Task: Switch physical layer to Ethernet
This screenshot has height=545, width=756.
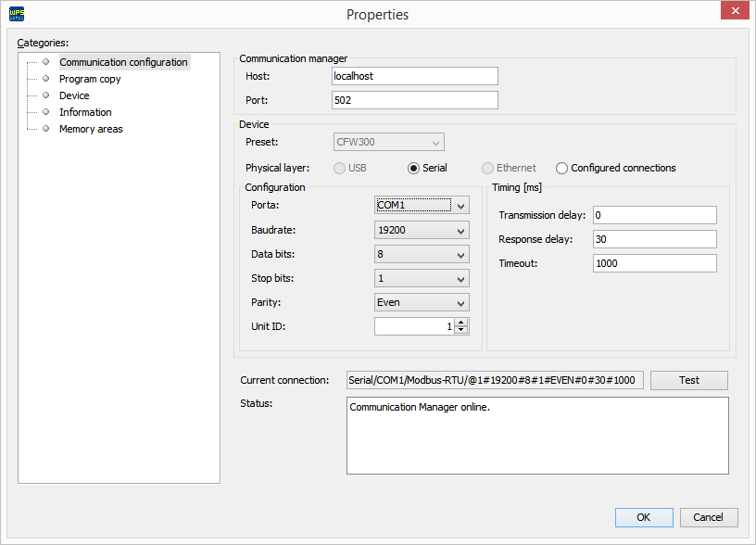Action: 487,168
